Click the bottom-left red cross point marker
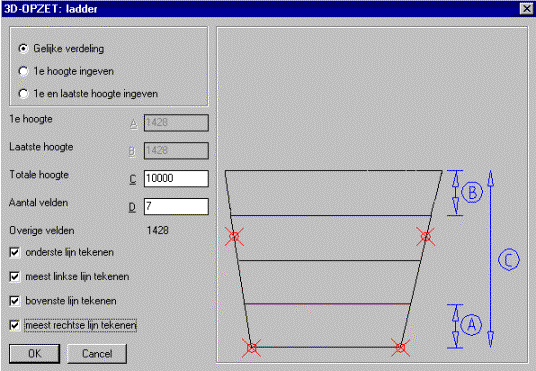Viewport: 536px width, 371px height. pyautogui.click(x=252, y=348)
